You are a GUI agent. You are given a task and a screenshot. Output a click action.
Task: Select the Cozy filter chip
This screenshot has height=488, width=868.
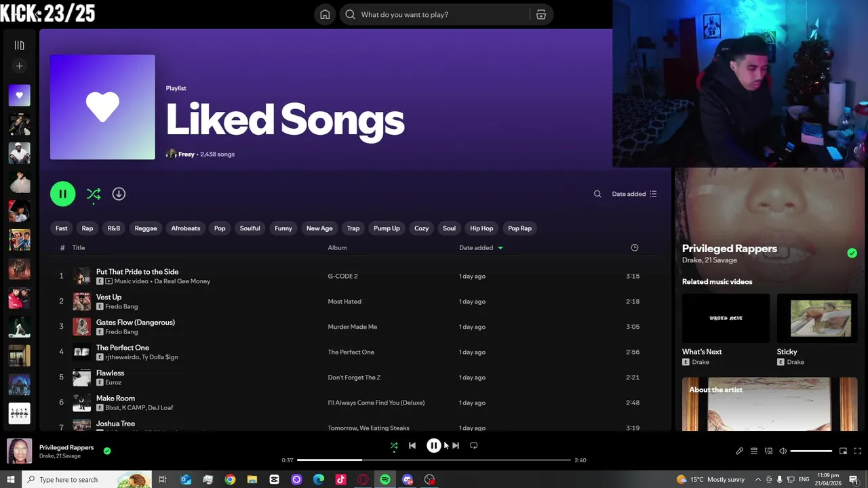(x=422, y=228)
